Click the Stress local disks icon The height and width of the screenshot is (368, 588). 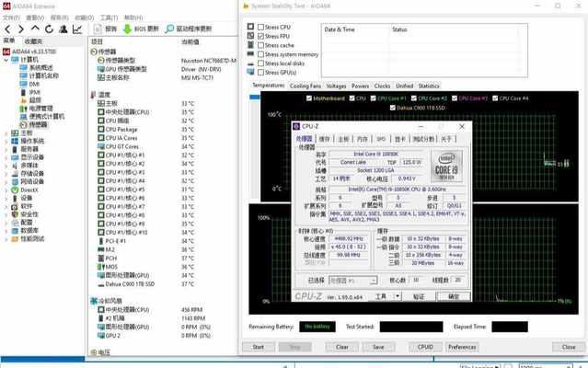click(x=250, y=63)
